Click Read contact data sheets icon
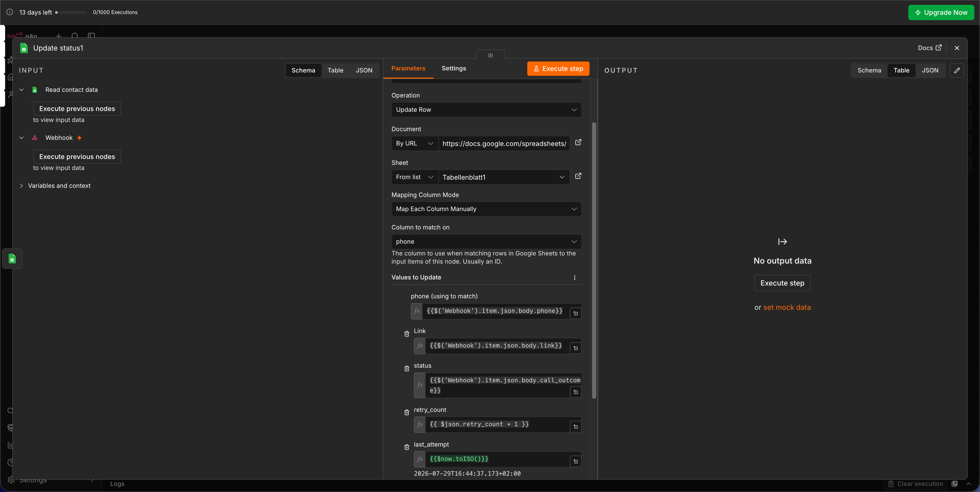 (x=35, y=90)
